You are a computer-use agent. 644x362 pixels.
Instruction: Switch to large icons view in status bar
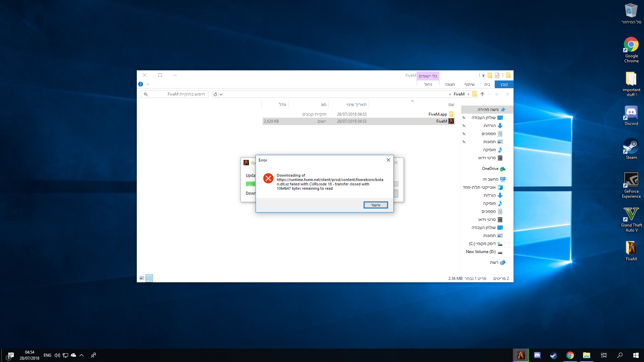pyautogui.click(x=142, y=278)
